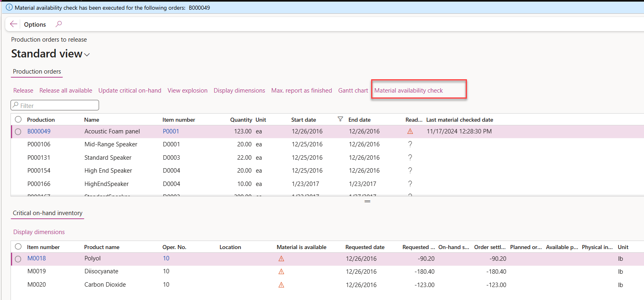This screenshot has width=644, height=300.
Task: Open the search magnifier icon beside Options
Action: point(59,24)
